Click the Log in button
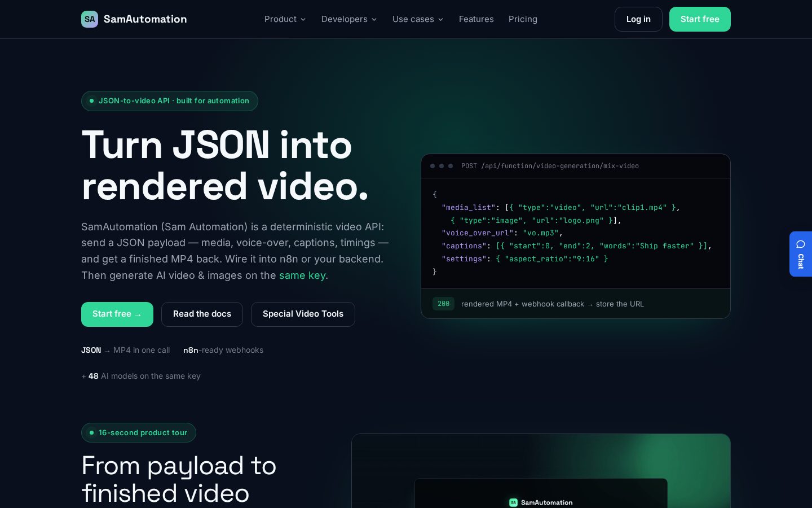Screen dimensions: 812x508 [x=638, y=19]
